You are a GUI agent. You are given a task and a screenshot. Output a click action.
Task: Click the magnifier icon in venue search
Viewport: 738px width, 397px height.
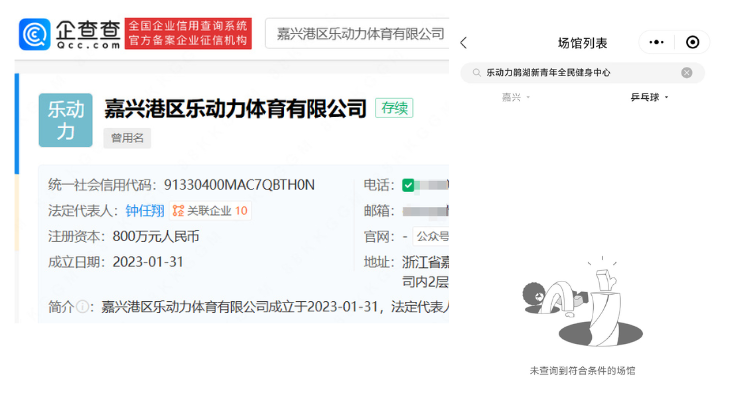click(477, 73)
